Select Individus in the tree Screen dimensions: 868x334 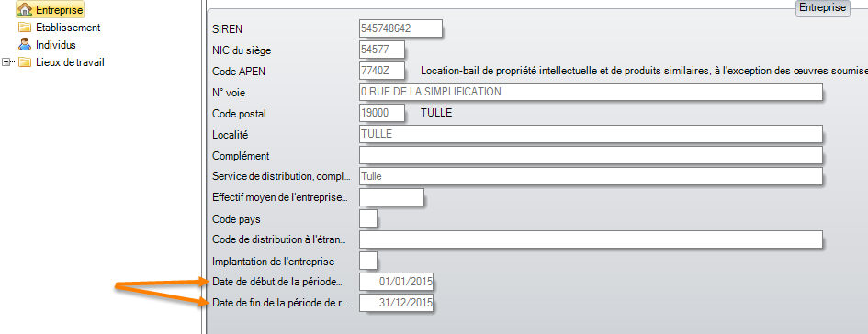coord(56,45)
